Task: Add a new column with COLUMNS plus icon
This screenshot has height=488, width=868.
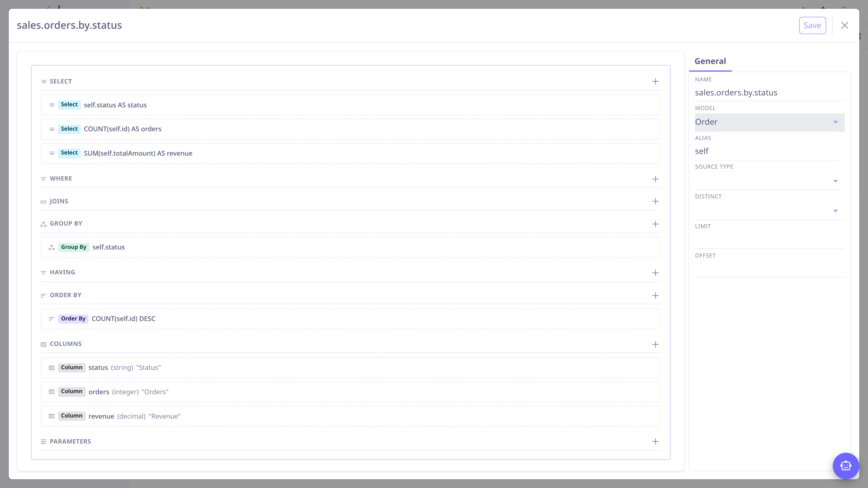Action: [655, 344]
